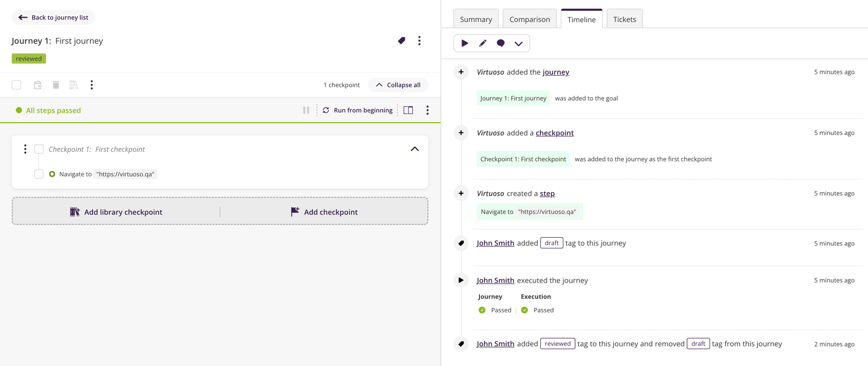Screen dimensions: 868x366
Task: Collapse Checkpoint 1 using the chevron
Action: coord(415,149)
